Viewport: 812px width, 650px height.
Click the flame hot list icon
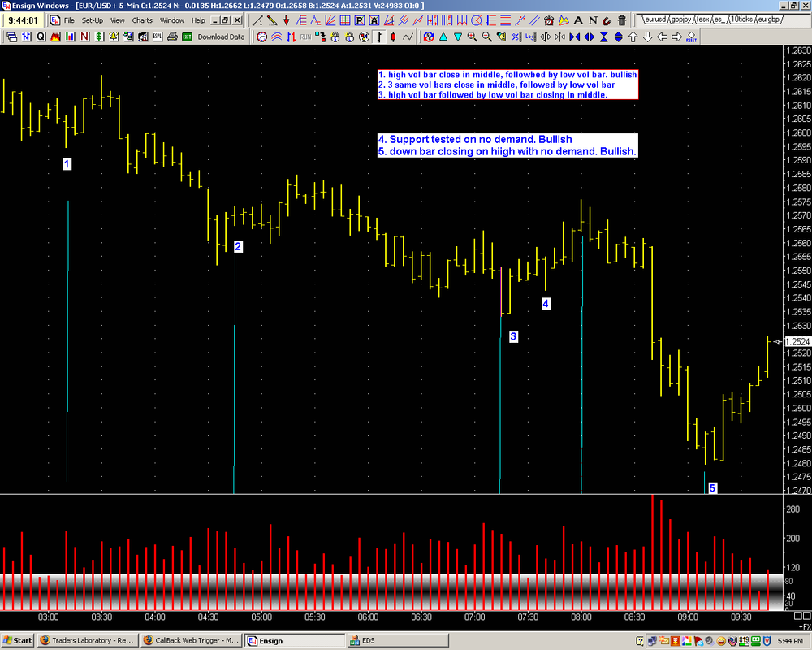pos(55,37)
